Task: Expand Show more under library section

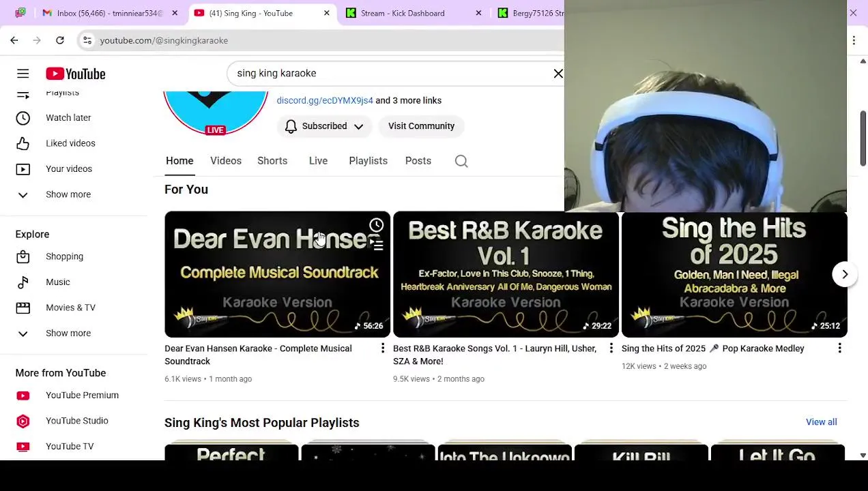Action: (68, 194)
